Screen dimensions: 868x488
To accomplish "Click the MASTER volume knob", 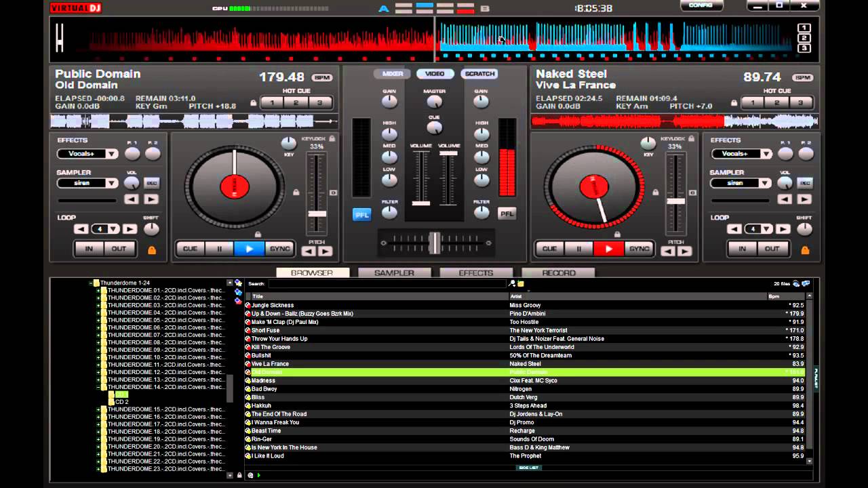I will coord(435,102).
